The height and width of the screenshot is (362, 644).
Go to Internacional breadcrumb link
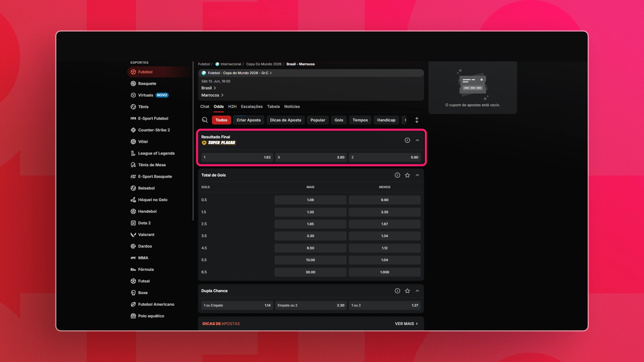(230, 64)
